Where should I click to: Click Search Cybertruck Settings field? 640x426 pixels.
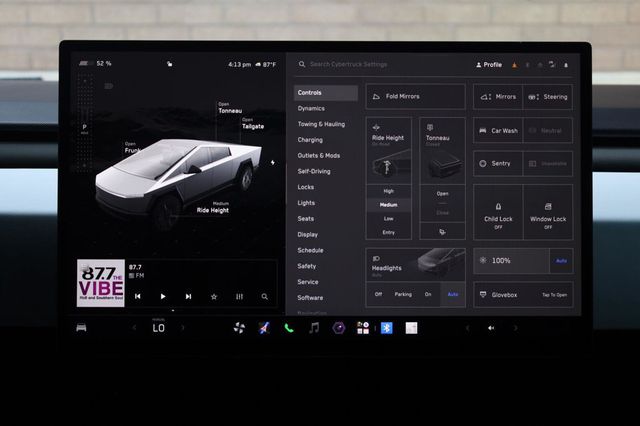(348, 64)
